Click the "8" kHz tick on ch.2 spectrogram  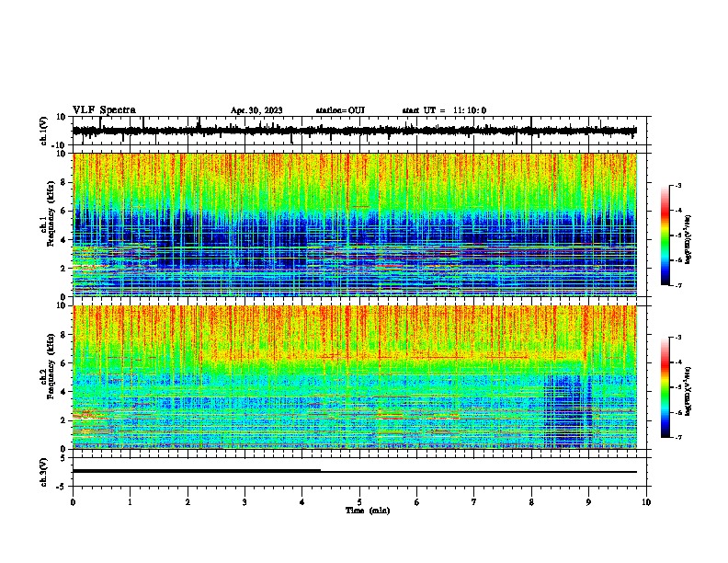coord(63,335)
